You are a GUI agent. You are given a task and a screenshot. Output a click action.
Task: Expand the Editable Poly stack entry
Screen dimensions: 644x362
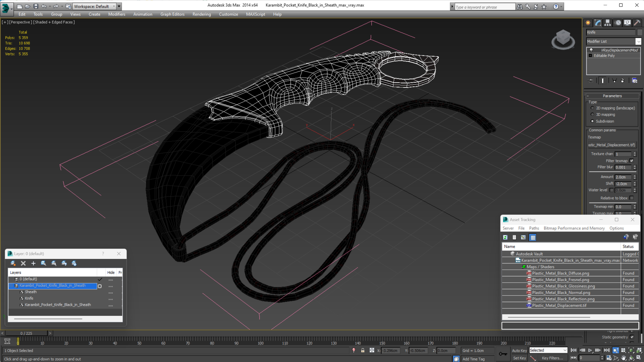click(x=590, y=55)
